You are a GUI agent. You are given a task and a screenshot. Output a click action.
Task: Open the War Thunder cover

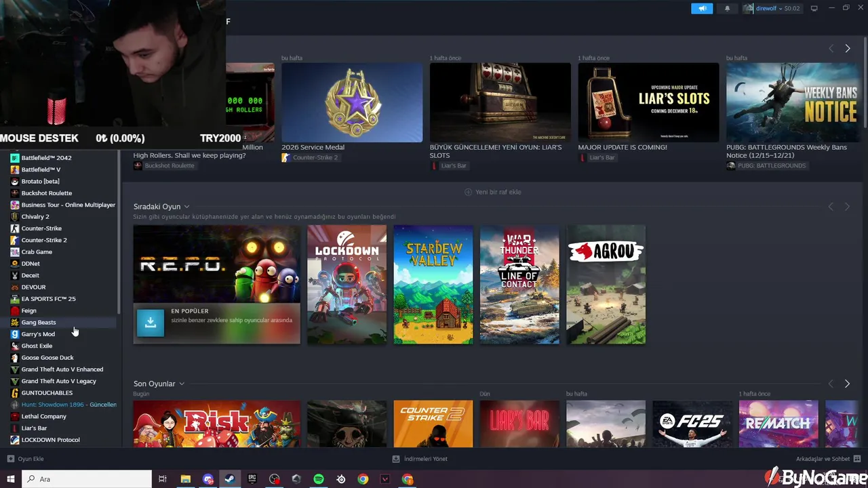coord(519,285)
